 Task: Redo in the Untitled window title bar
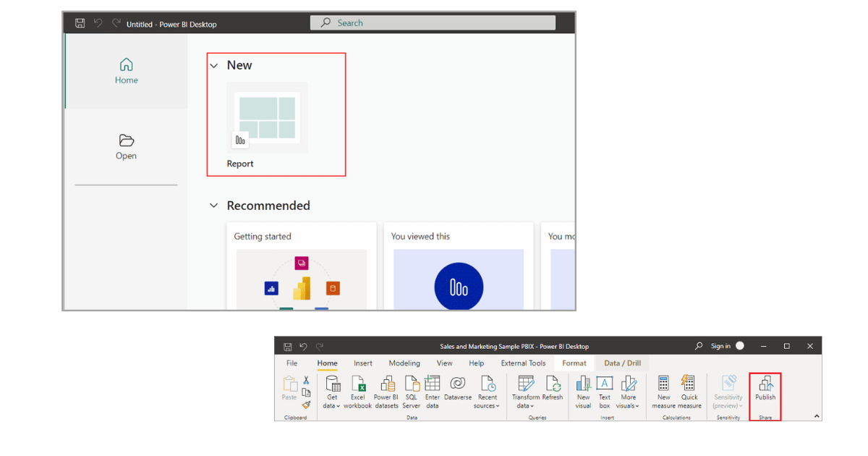116,24
